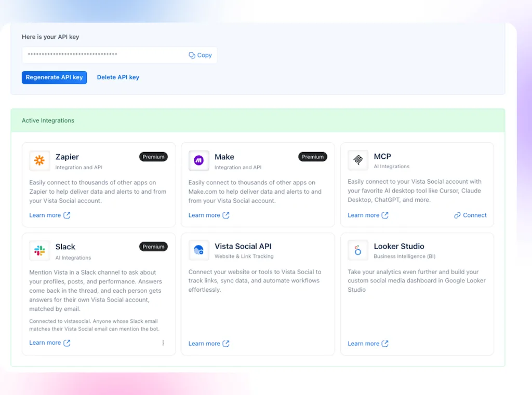Click the 'Here is your API key' label
Image resolution: width=532 pixels, height=395 pixels.
(50, 37)
